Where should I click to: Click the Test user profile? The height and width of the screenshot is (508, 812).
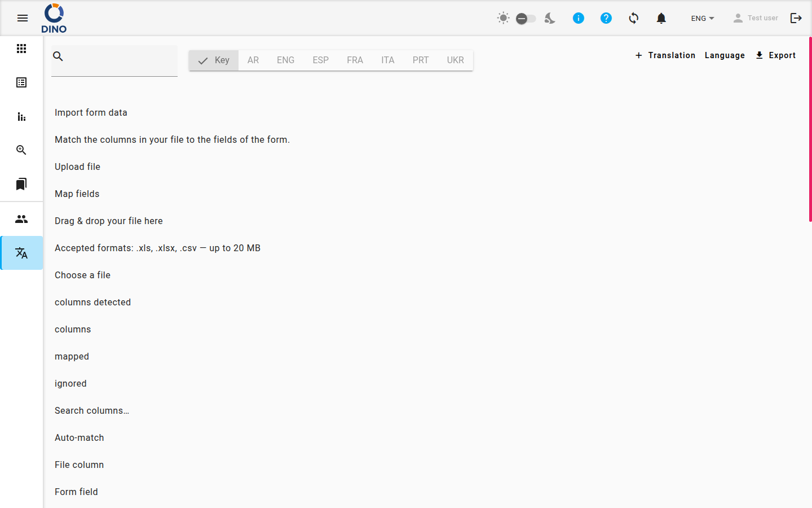click(756, 18)
